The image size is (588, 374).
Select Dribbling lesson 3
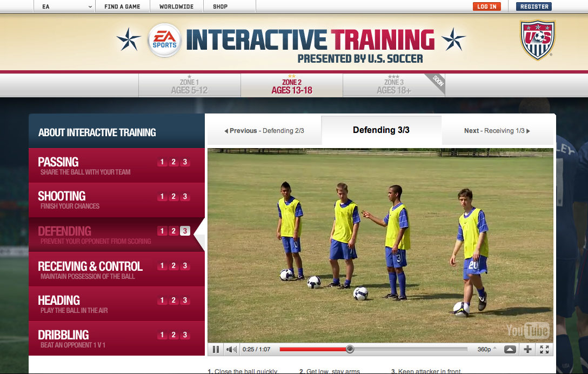pyautogui.click(x=185, y=335)
